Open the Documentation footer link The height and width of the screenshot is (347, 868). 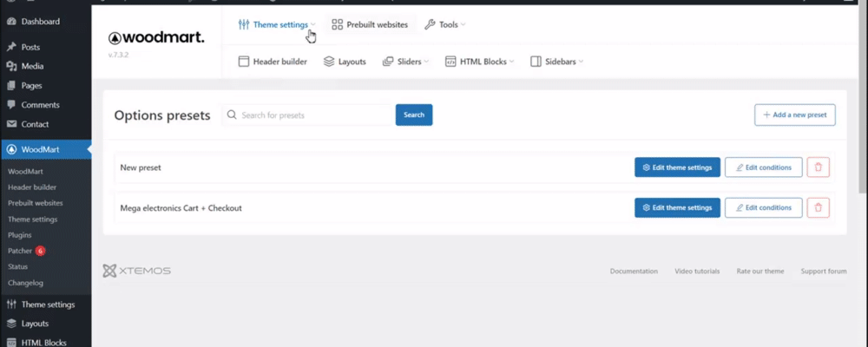634,272
